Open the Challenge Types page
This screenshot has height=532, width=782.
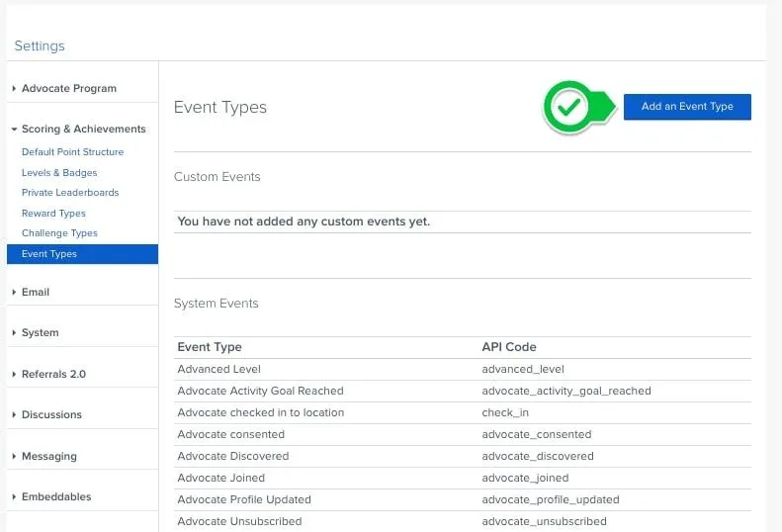pos(59,233)
